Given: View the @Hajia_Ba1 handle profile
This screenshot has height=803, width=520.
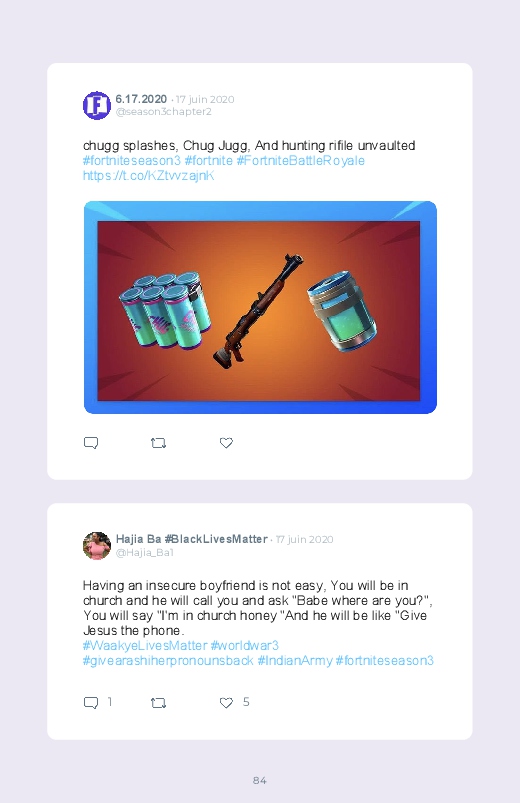Looking at the screenshot, I should tap(144, 553).
